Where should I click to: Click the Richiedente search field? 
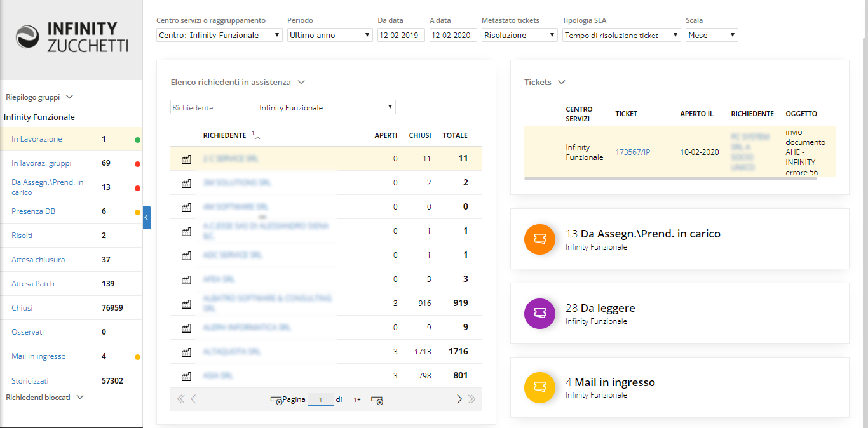212,108
